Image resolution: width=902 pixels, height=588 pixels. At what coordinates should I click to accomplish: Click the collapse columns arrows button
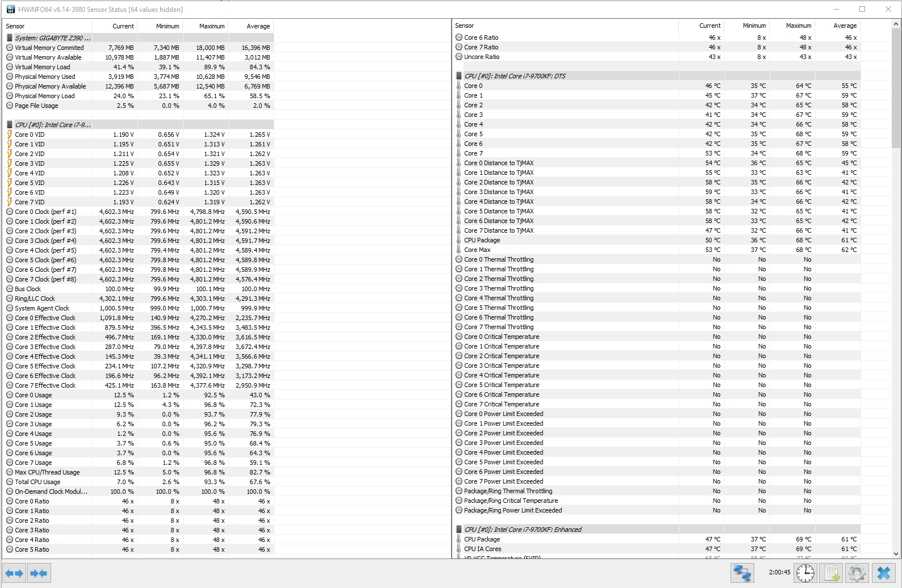39,573
